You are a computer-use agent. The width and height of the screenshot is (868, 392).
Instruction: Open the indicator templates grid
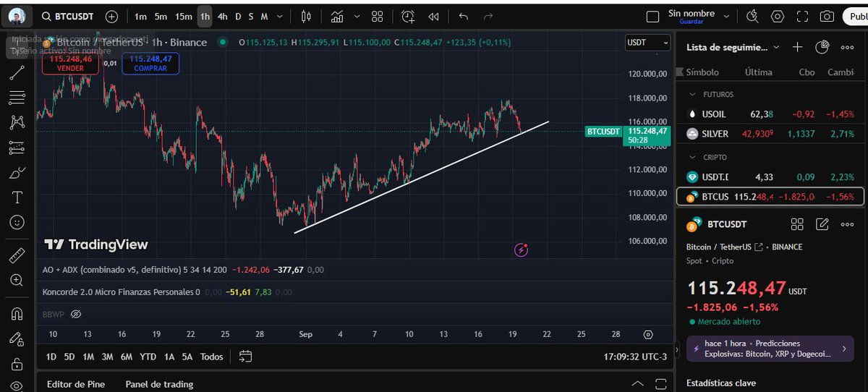(377, 16)
